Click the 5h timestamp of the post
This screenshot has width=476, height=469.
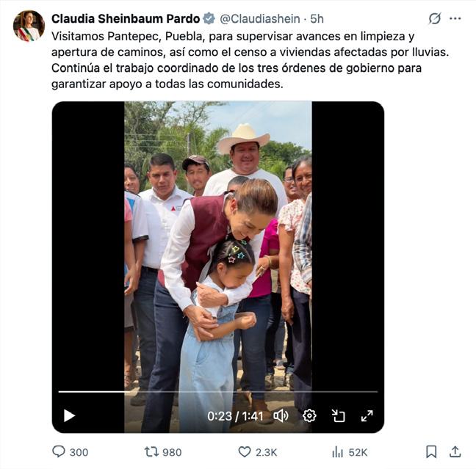click(x=317, y=19)
